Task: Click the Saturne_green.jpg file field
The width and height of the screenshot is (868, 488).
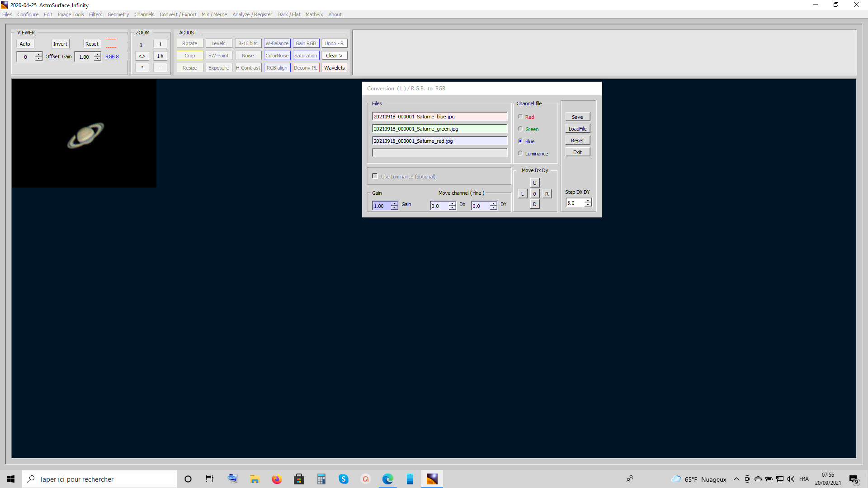Action: point(439,129)
